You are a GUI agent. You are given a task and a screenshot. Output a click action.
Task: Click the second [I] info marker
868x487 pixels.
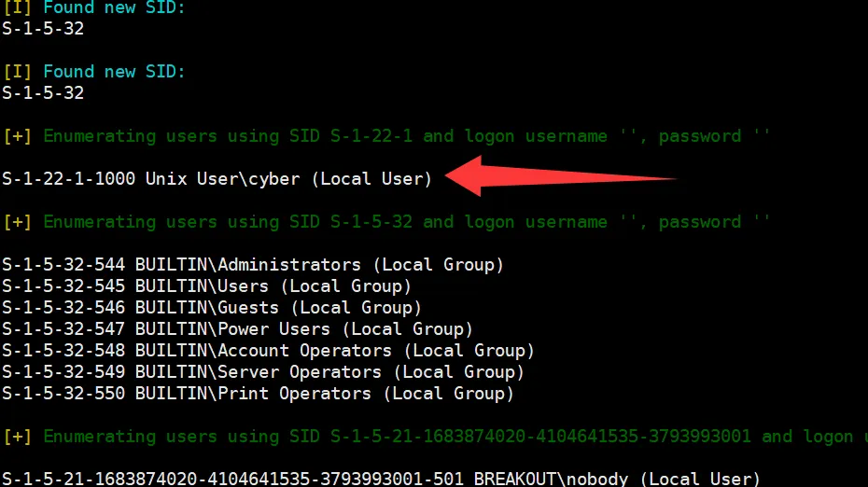[17, 72]
